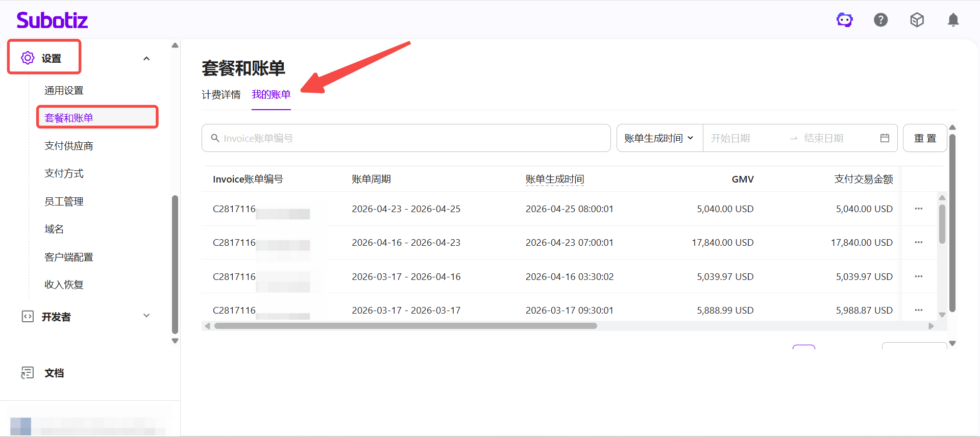Switch to the 计费详情 tab

[221, 95]
